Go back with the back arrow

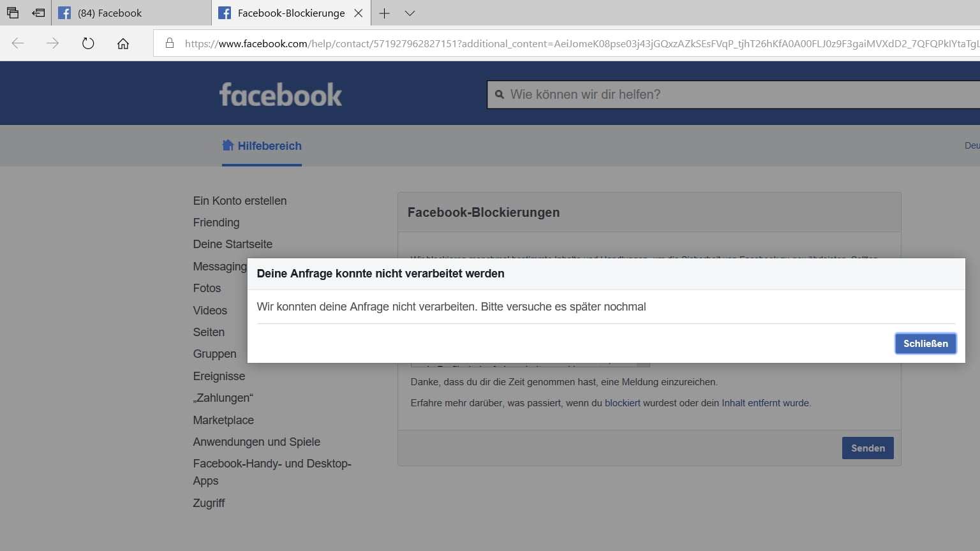[18, 43]
